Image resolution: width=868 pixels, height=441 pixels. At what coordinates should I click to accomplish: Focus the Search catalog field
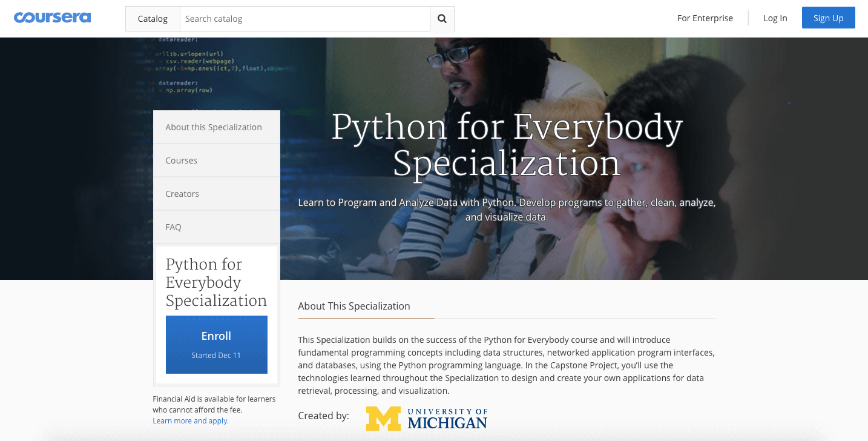305,19
